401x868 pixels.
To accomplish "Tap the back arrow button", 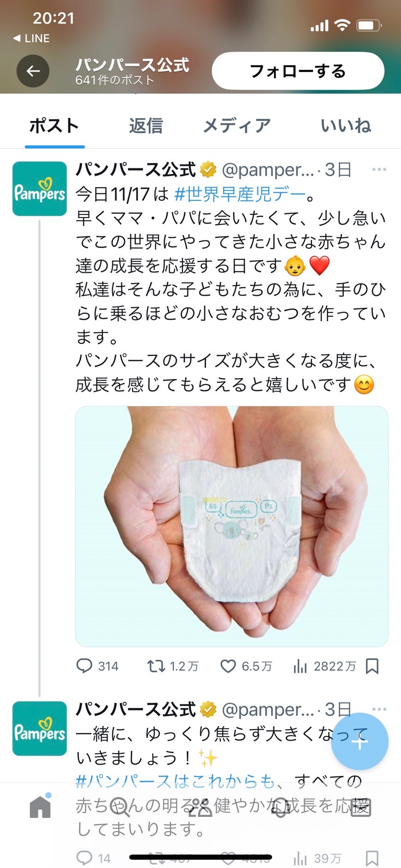I will pos(33,71).
